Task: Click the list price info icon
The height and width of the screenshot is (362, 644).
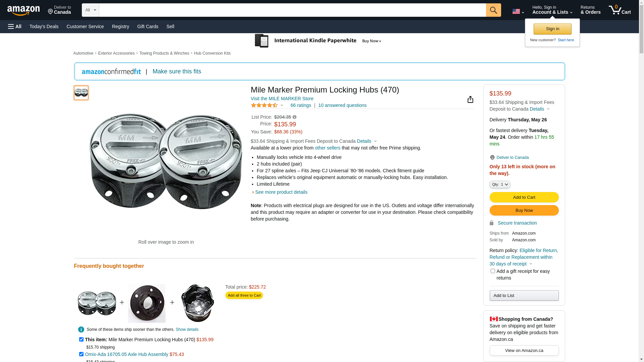Action: click(294, 117)
